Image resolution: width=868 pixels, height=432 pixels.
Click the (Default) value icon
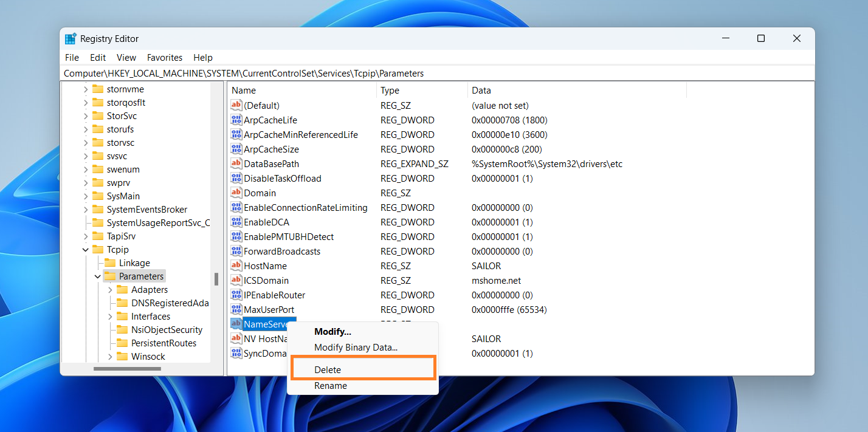pos(236,106)
